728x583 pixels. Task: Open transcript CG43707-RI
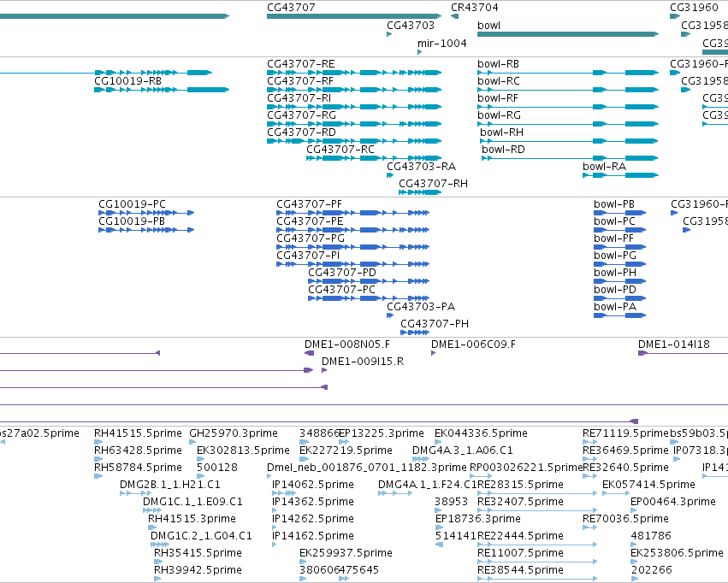[299, 98]
